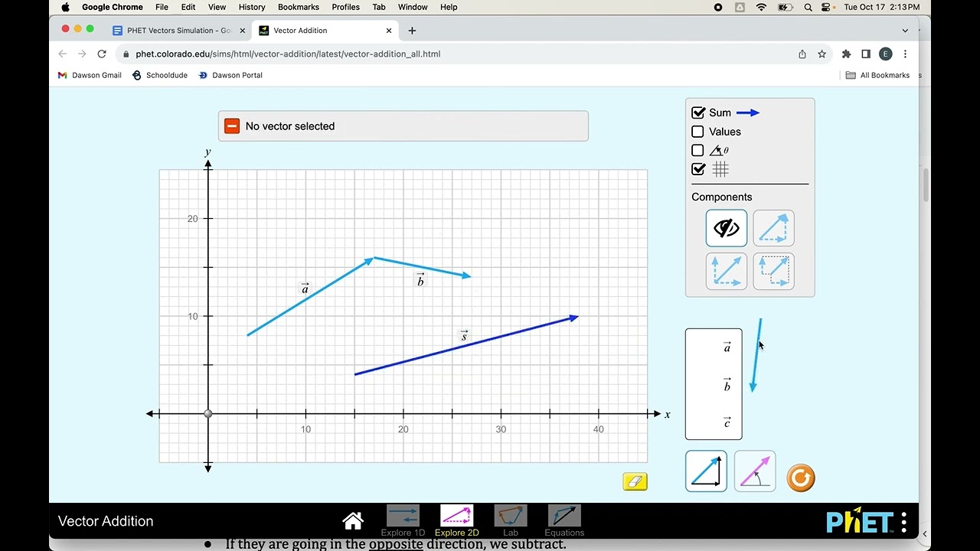Open the PhET options menu dots
This screenshot has width=980, height=551.
[904, 522]
